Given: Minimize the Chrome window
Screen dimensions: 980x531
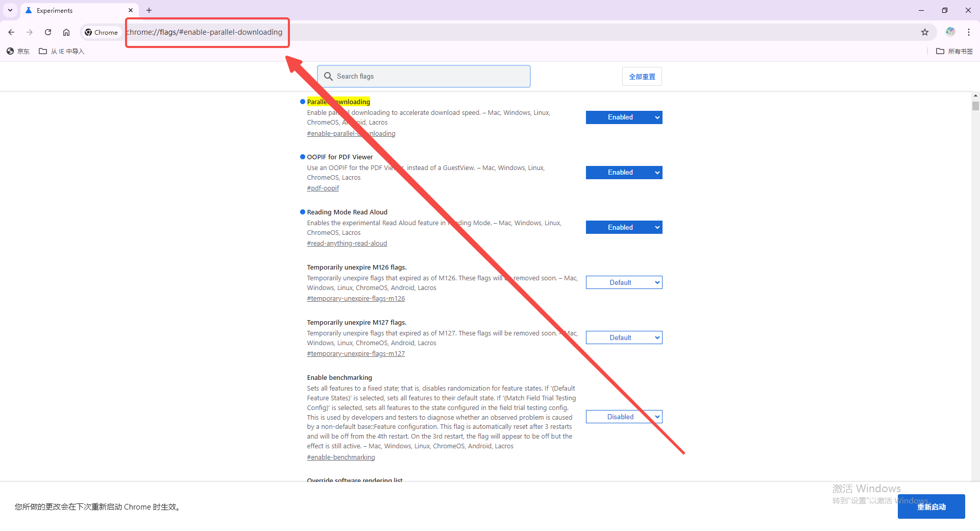Looking at the screenshot, I should coord(921,10).
